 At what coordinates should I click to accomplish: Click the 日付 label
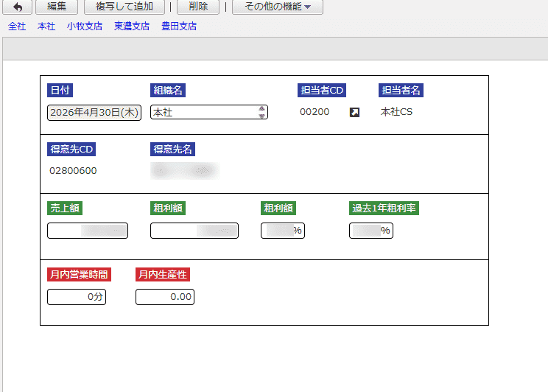(x=60, y=90)
